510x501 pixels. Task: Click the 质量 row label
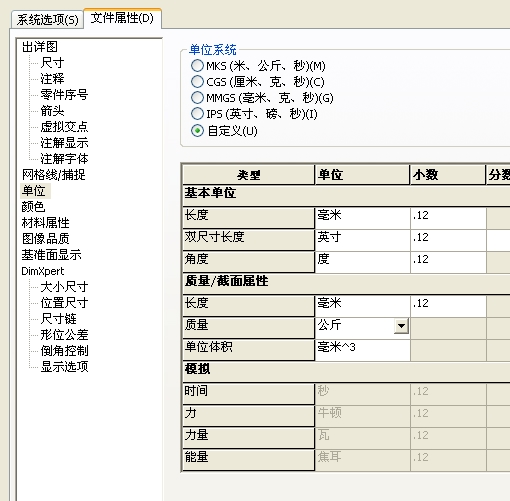(249, 328)
